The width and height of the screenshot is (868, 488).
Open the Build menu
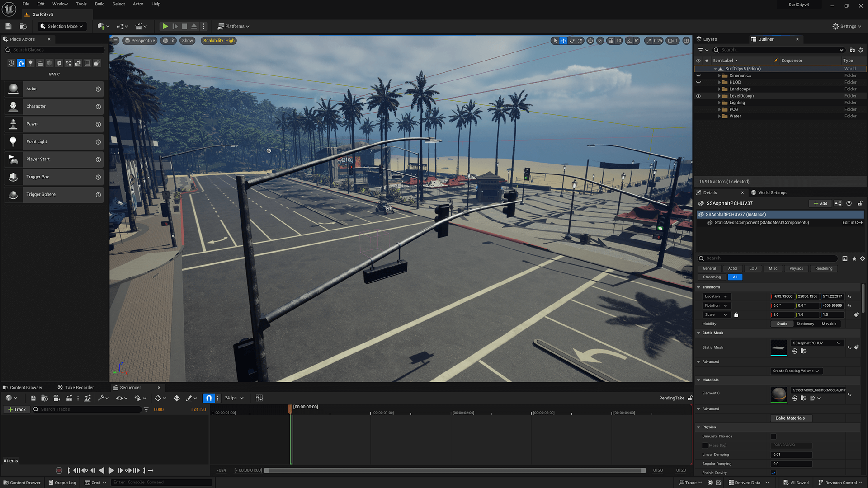99,4
